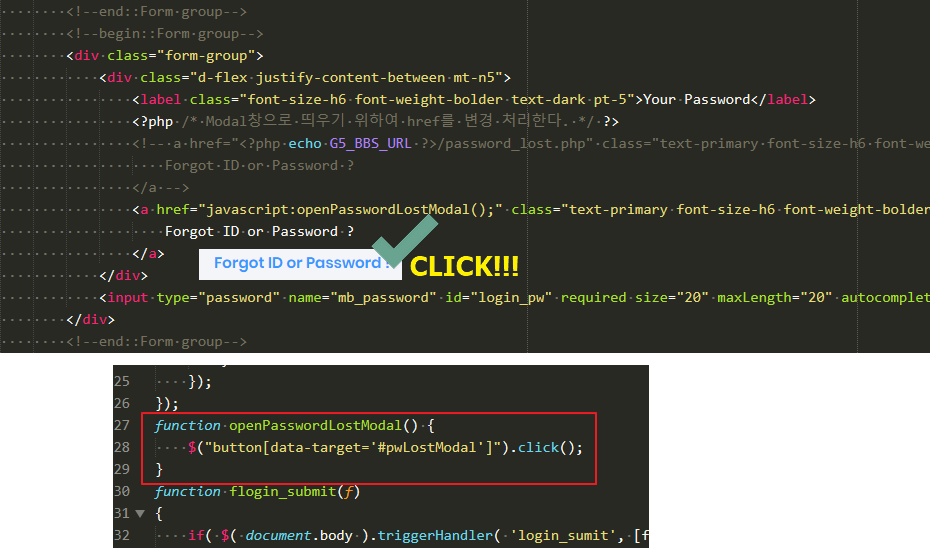Click "flogin_submit" function name

coord(282,492)
